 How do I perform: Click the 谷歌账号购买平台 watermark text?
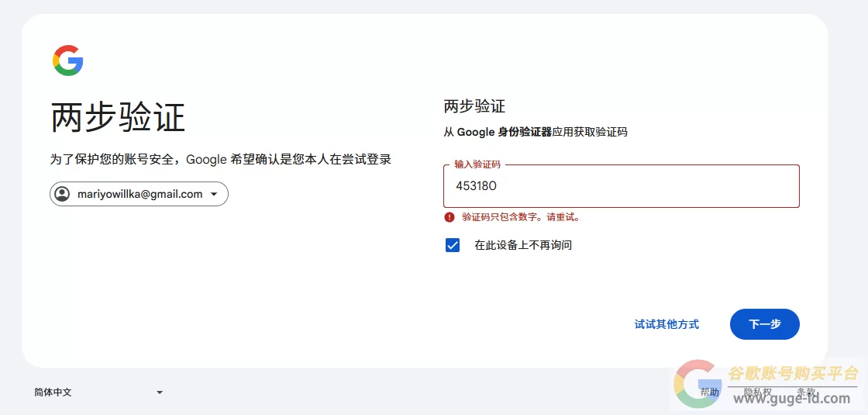pos(793,373)
